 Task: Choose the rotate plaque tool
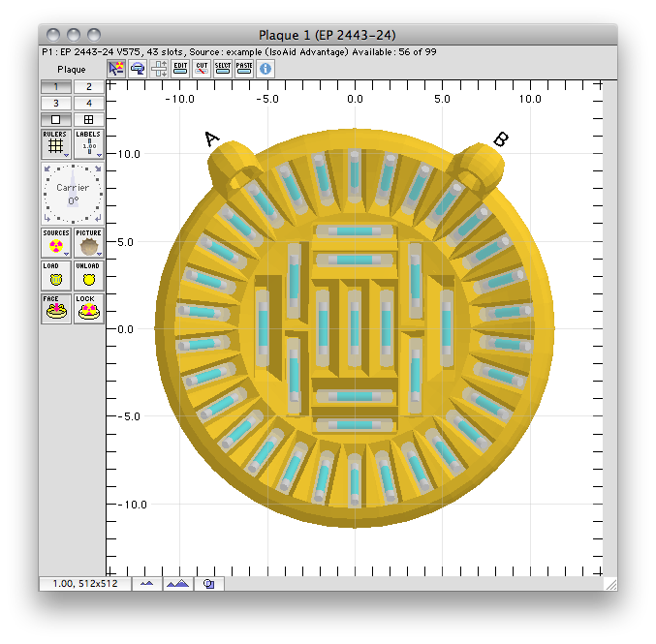(138, 69)
